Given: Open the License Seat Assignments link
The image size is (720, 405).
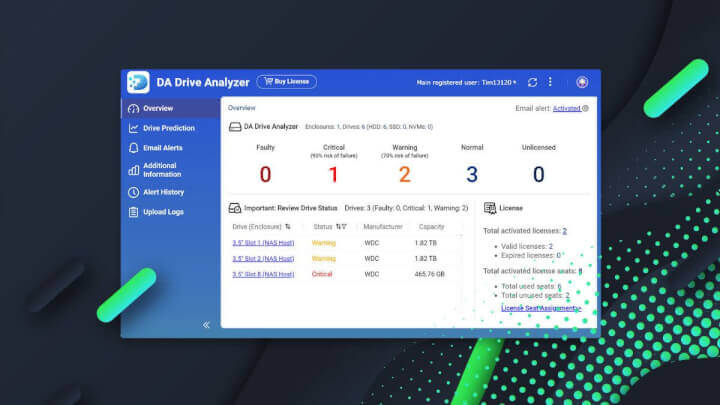Looking at the screenshot, I should click(541, 308).
